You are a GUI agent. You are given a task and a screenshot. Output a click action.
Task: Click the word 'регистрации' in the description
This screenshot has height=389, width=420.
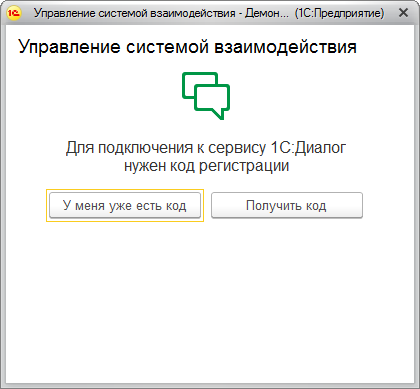[244, 166]
